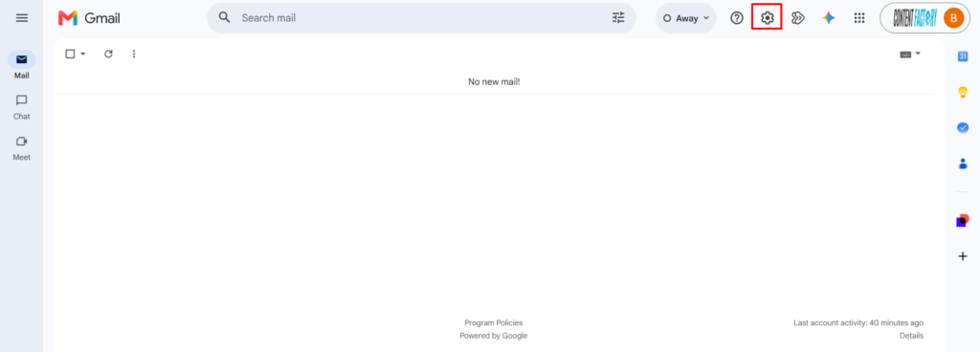Open account activity Details link
Viewport: 980px width, 352px height.
coord(911,336)
